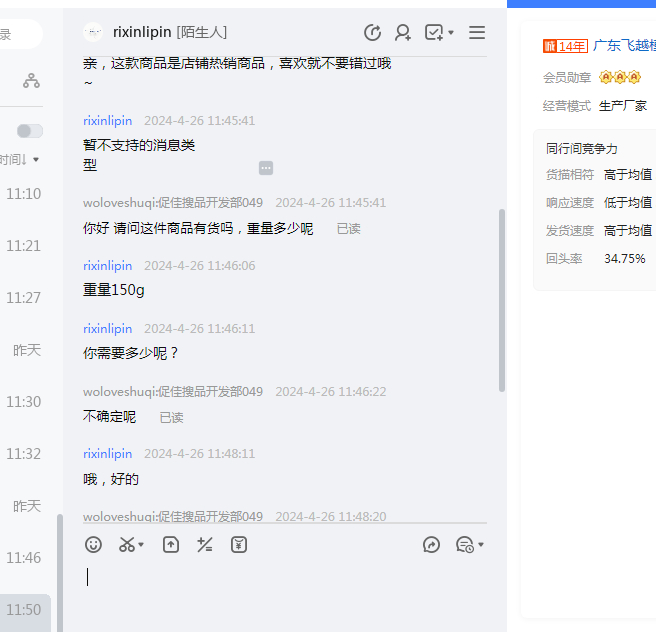This screenshot has height=632, width=656.
Task: Open the calculator tool icon
Action: [205, 545]
